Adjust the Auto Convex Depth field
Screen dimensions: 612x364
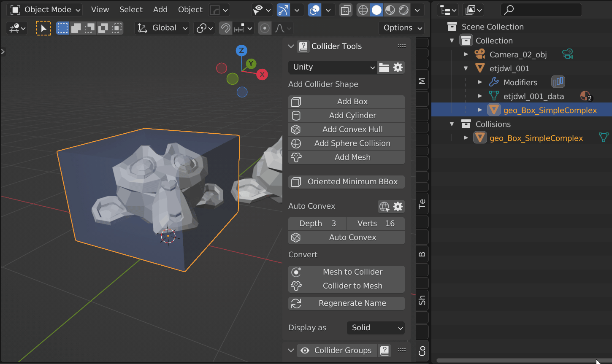pos(317,224)
